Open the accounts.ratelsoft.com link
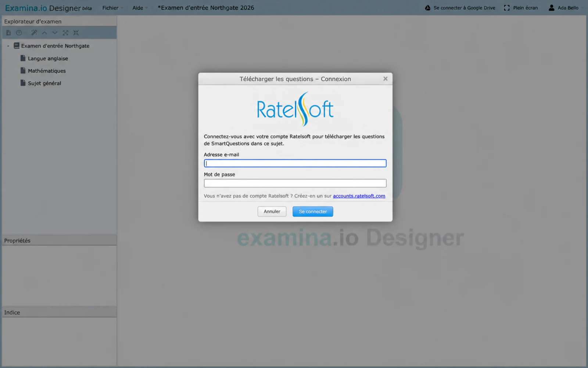The image size is (588, 368). [x=359, y=196]
